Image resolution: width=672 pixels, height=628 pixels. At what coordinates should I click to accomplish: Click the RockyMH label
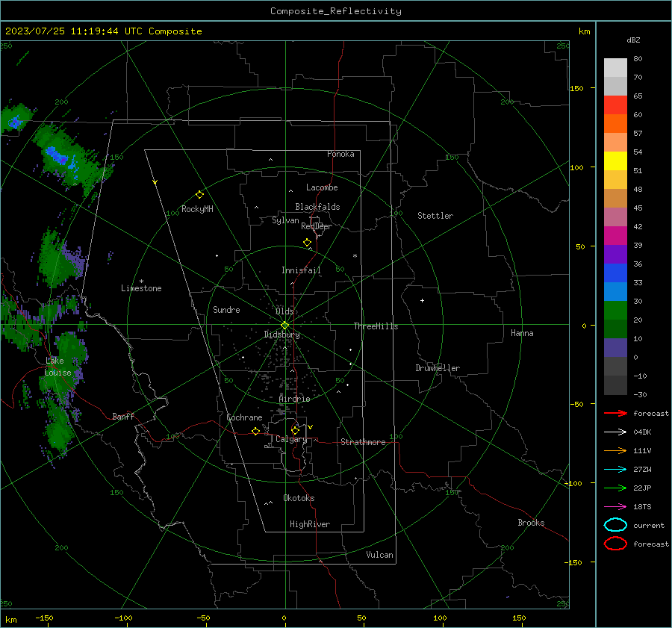tap(197, 209)
